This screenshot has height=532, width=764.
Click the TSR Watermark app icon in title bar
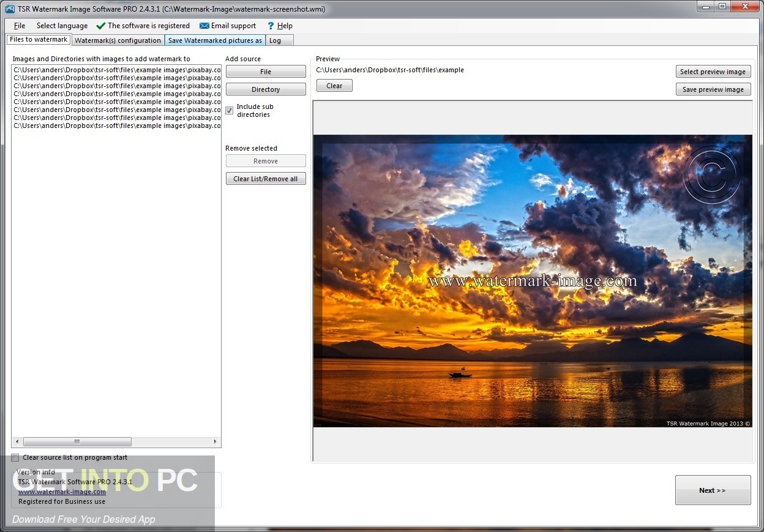pos(9,9)
